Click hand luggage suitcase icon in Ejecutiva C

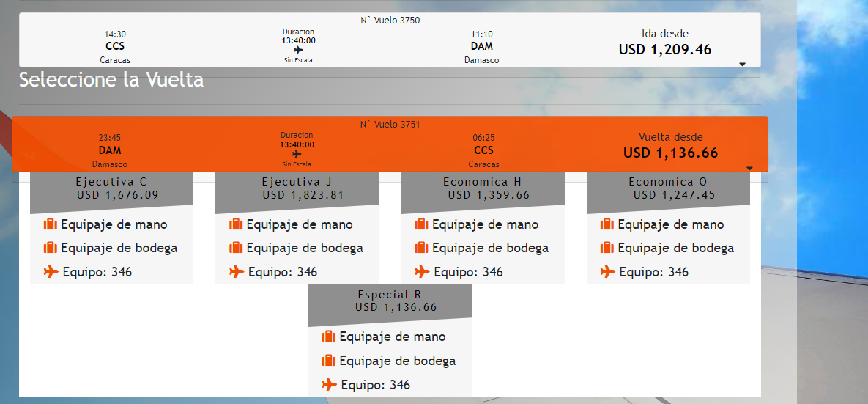click(51, 224)
